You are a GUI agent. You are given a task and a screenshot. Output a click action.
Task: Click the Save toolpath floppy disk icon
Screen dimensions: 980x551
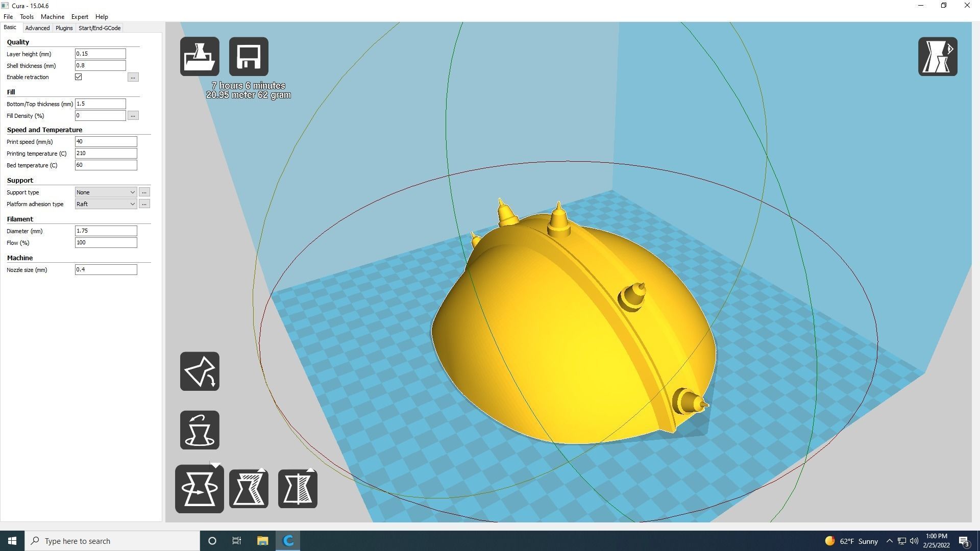(x=249, y=57)
